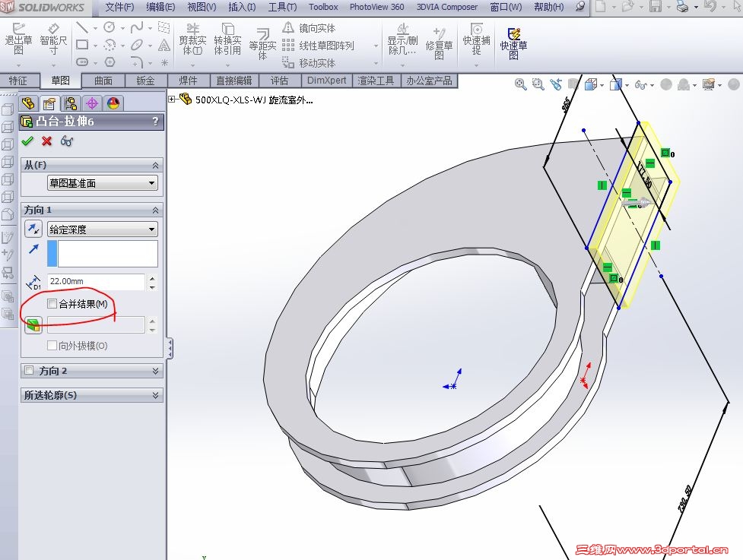
Task: Click Linear Sketch Pattern (线性草图阵列)
Action: coord(318,46)
